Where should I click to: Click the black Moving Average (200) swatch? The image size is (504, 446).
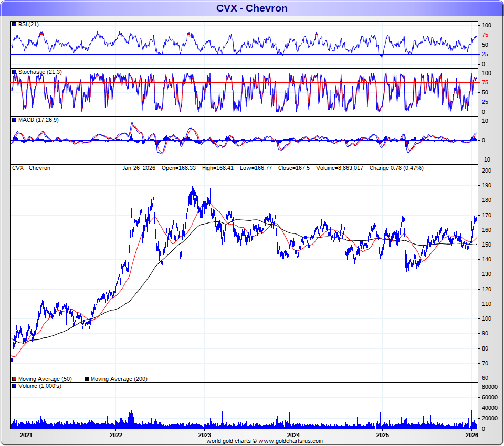(87, 379)
